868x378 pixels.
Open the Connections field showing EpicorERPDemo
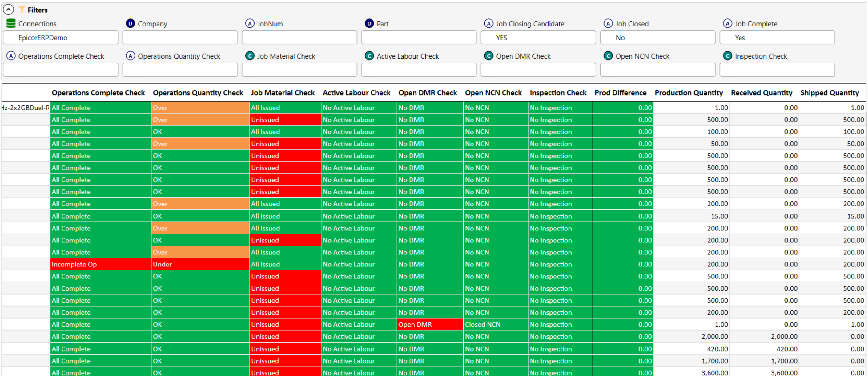[61, 37]
